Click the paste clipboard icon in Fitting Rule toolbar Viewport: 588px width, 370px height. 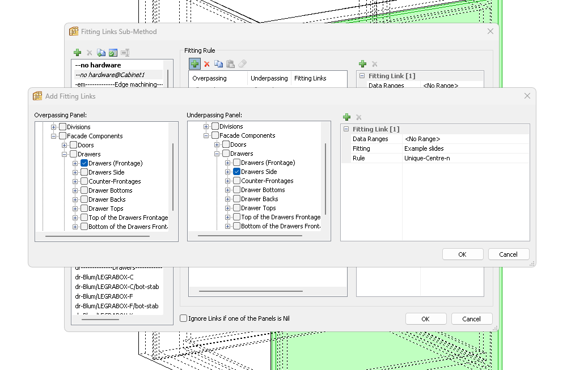tap(230, 64)
